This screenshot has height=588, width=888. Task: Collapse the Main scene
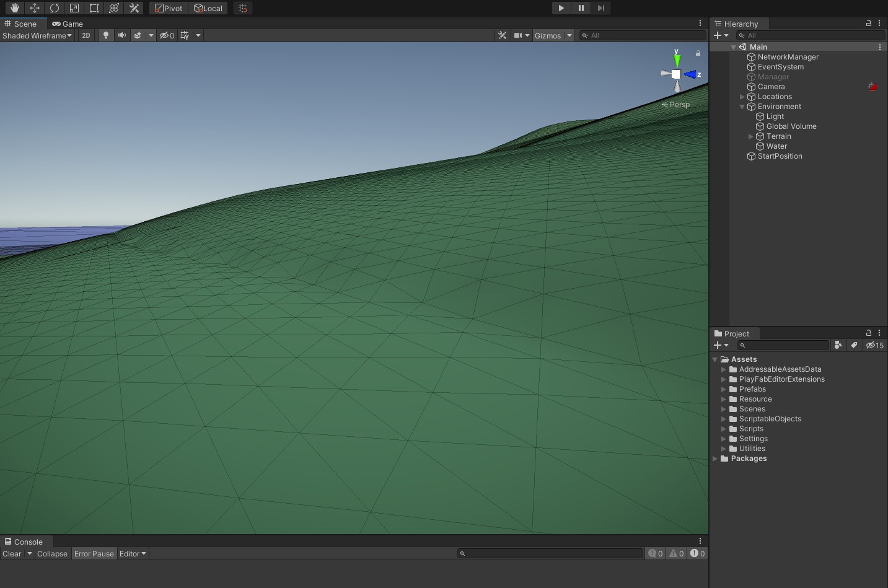(x=734, y=47)
